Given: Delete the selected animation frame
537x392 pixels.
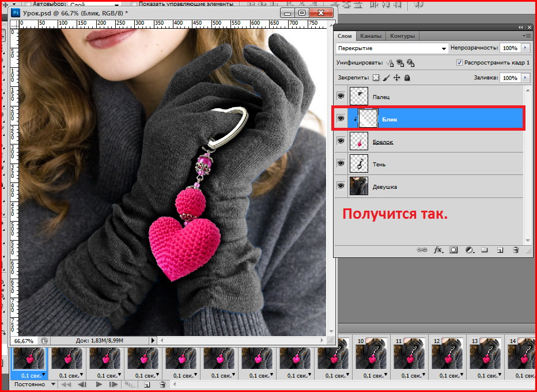Looking at the screenshot, I should click(x=162, y=385).
